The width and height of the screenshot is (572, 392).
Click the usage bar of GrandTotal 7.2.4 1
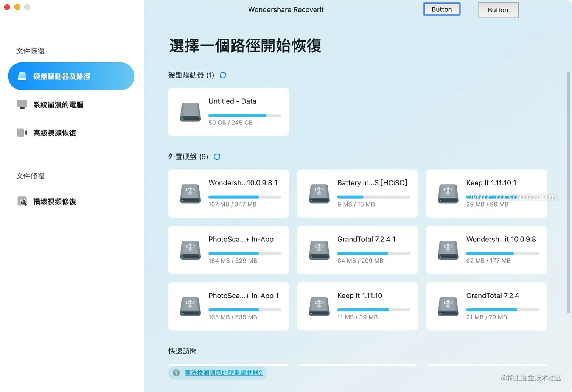tap(374, 254)
